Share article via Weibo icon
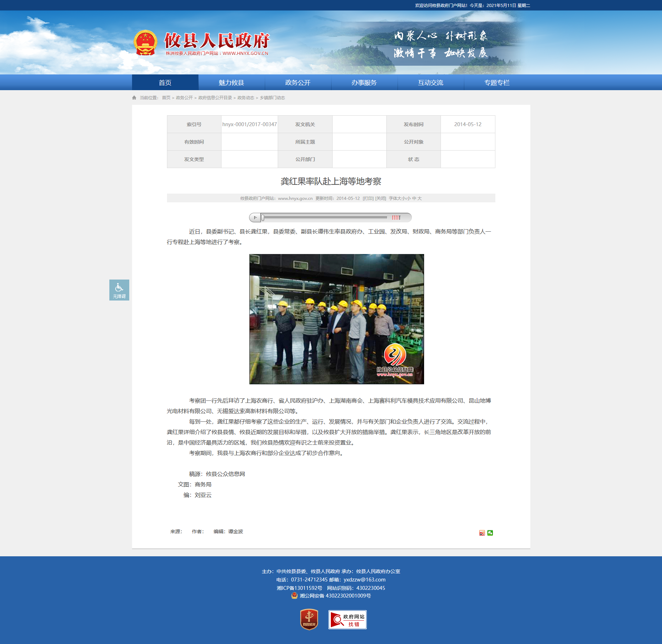This screenshot has height=644, width=662. (482, 533)
